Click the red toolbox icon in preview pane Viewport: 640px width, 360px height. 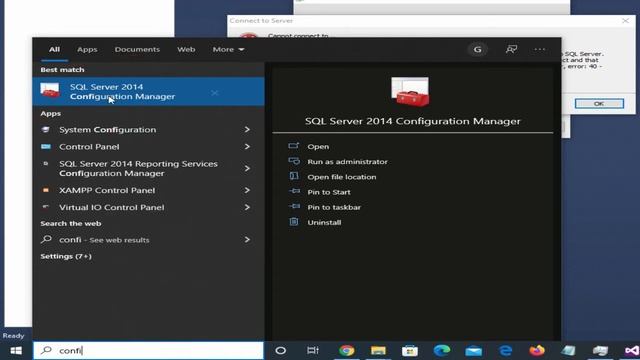[x=410, y=92]
